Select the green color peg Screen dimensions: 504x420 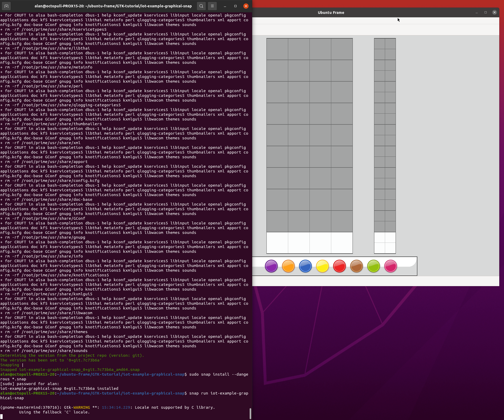pos(374,266)
